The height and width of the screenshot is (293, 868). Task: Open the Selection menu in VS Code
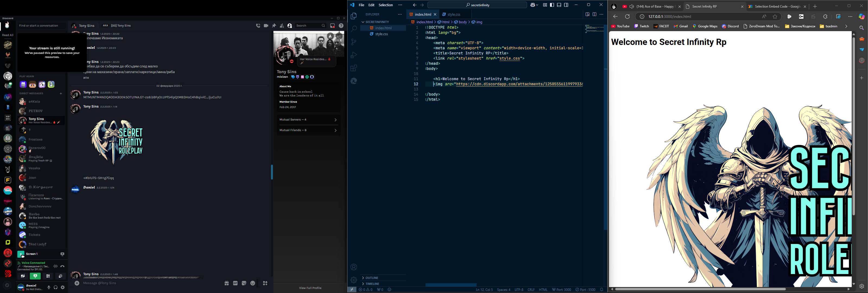click(x=385, y=5)
